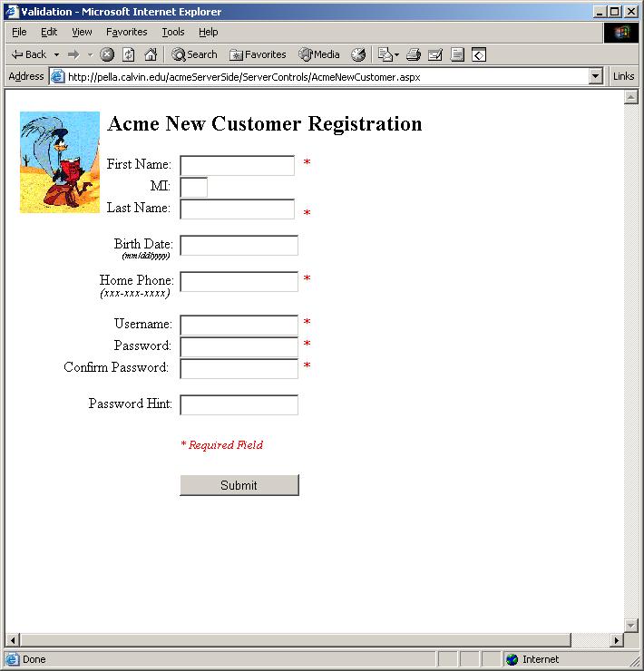Click the Refresh page icon
This screenshot has height=671, width=644.
coord(129,54)
